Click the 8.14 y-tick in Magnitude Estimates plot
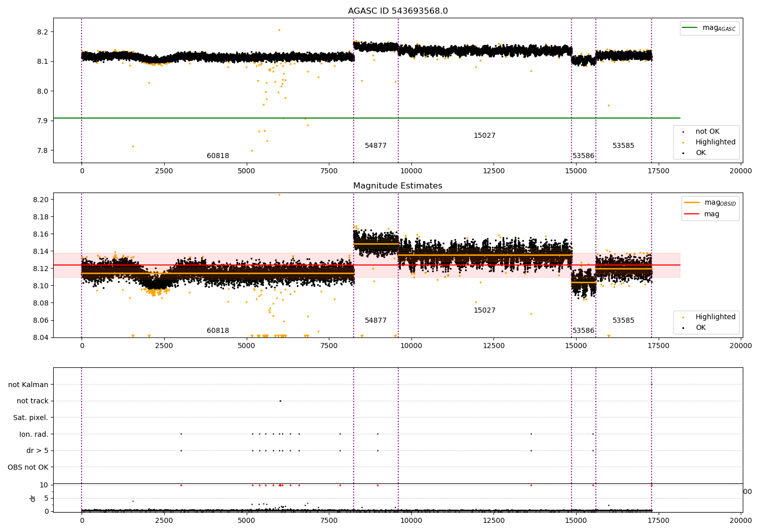The width and height of the screenshot is (760, 532). tap(41, 252)
